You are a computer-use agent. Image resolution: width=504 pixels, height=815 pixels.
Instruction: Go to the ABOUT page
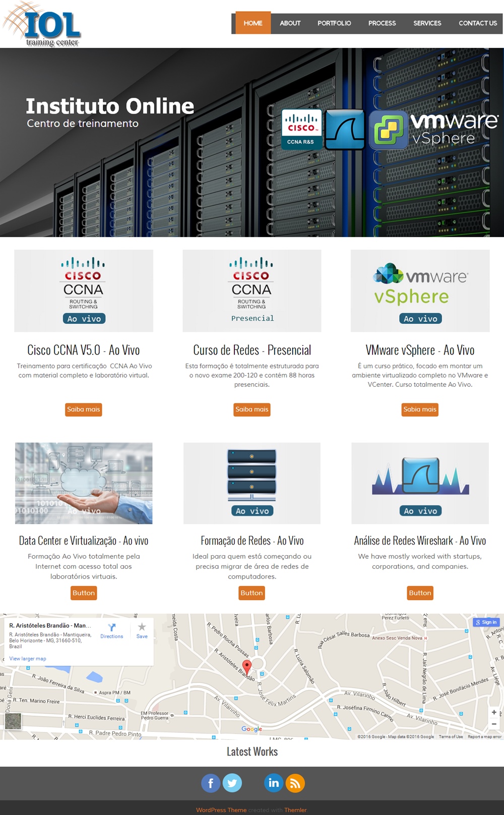290,23
